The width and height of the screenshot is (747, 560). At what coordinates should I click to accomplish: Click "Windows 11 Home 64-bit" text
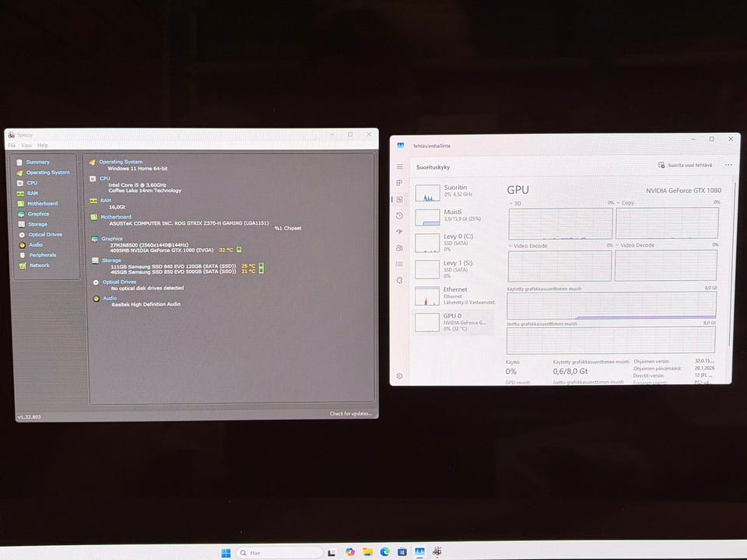pos(138,168)
